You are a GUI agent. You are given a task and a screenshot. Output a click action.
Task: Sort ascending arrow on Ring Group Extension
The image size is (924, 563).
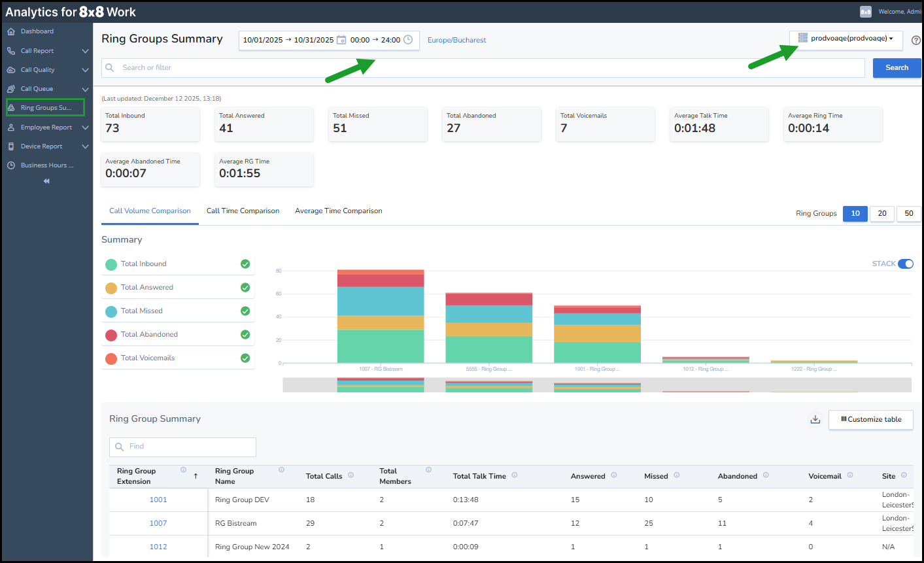click(x=196, y=476)
